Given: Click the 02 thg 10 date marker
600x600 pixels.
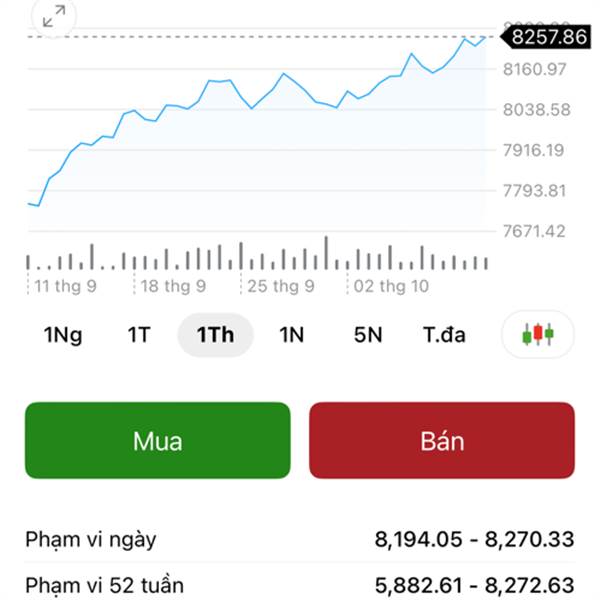Looking at the screenshot, I should coord(391,286).
